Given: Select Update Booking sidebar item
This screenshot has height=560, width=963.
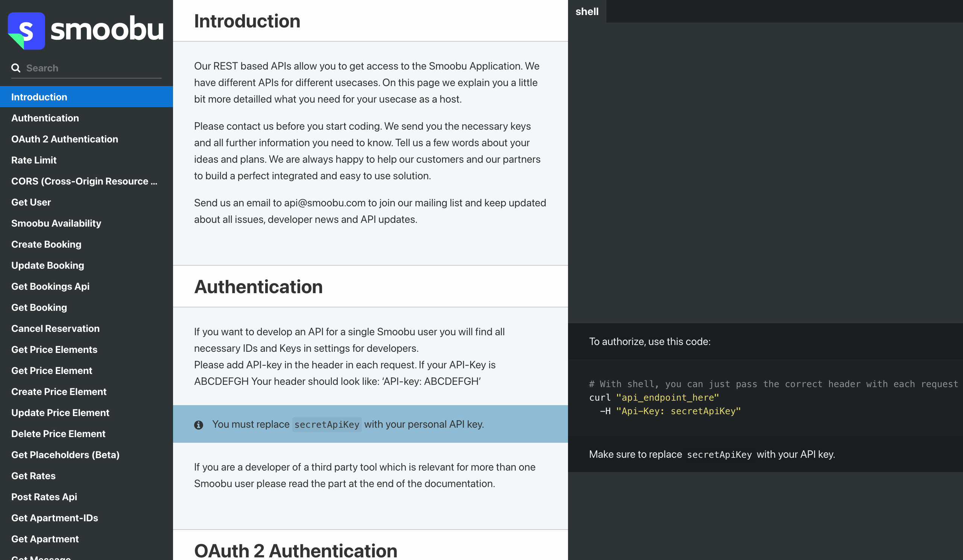Looking at the screenshot, I should (x=87, y=265).
